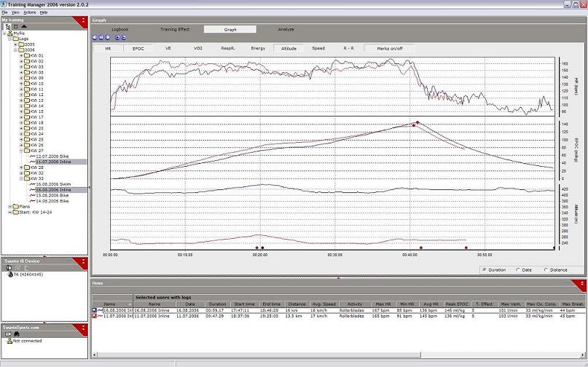Select the Duration radio button
588x367 pixels.
click(x=484, y=269)
